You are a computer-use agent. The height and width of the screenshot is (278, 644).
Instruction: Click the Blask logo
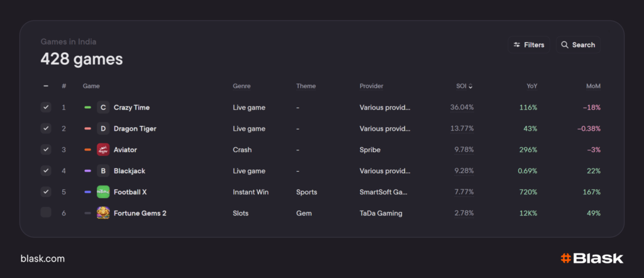coord(591,259)
